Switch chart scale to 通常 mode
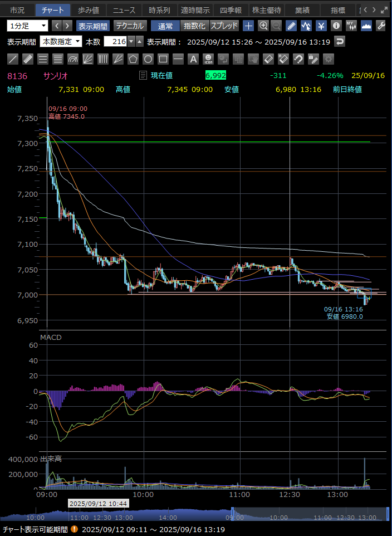Viewport: 392px width, 536px height. (x=165, y=26)
